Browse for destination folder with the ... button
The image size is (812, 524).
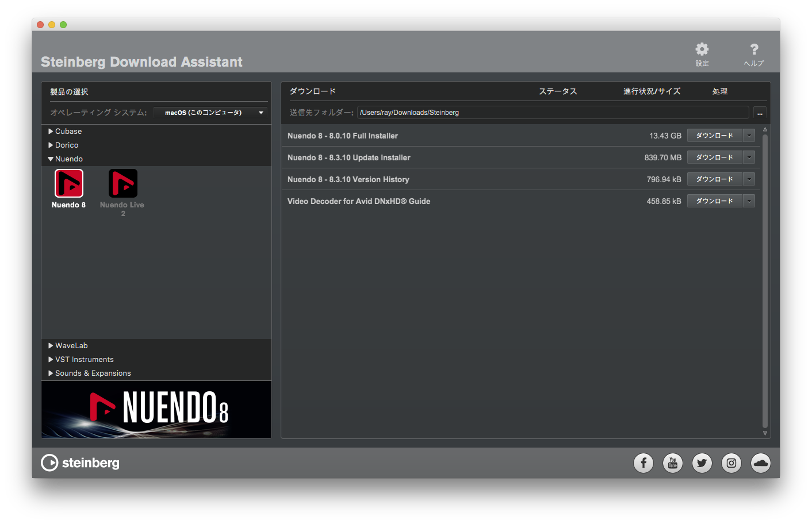click(x=760, y=113)
